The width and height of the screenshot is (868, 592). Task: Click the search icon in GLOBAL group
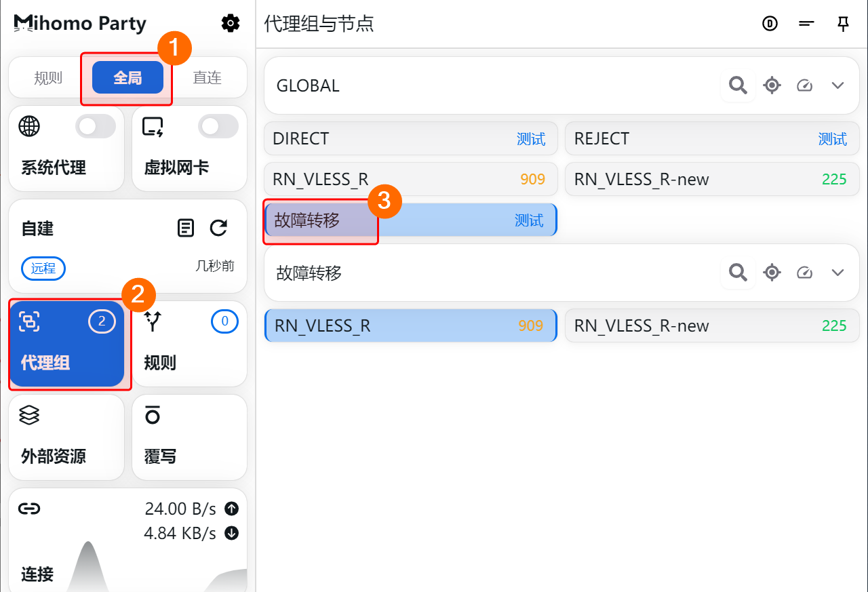(x=738, y=85)
